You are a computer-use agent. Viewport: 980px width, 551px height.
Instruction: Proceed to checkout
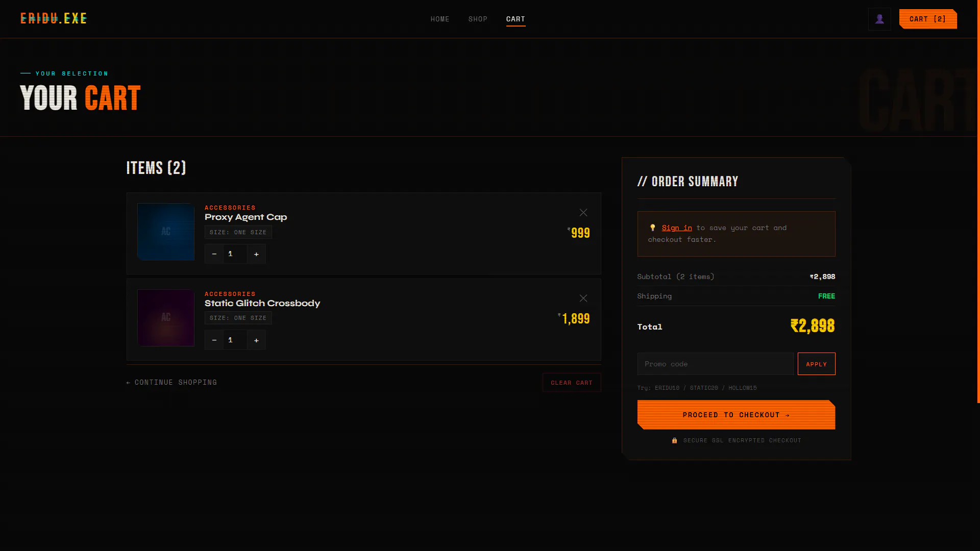[736, 415]
